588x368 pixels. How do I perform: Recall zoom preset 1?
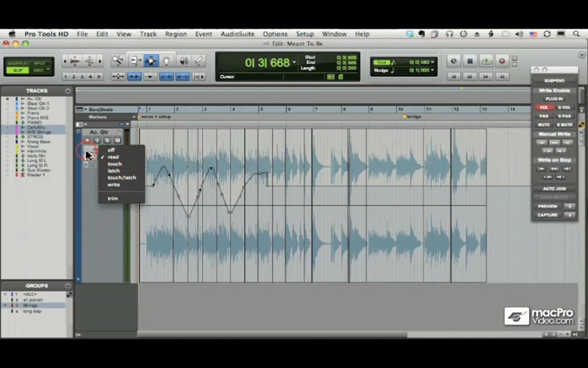pyautogui.click(x=65, y=77)
